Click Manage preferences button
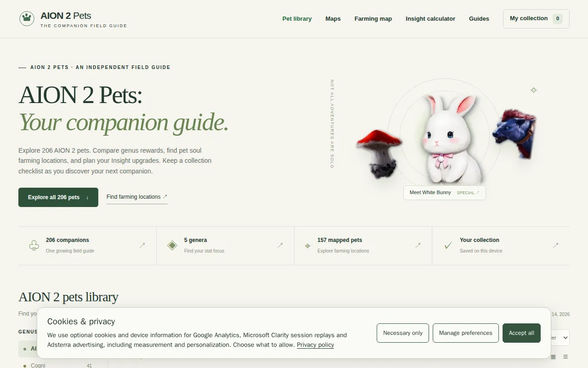Image resolution: width=588 pixels, height=368 pixels. [466, 333]
